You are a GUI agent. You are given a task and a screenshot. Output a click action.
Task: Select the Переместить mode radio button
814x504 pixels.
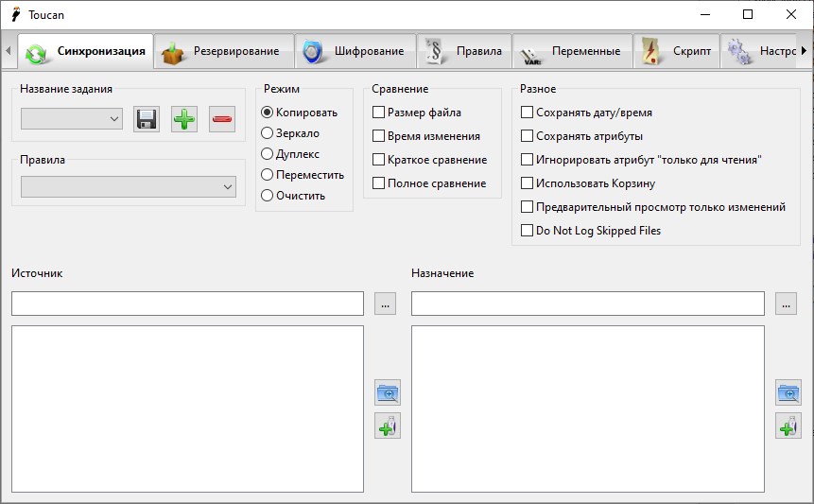click(x=268, y=175)
